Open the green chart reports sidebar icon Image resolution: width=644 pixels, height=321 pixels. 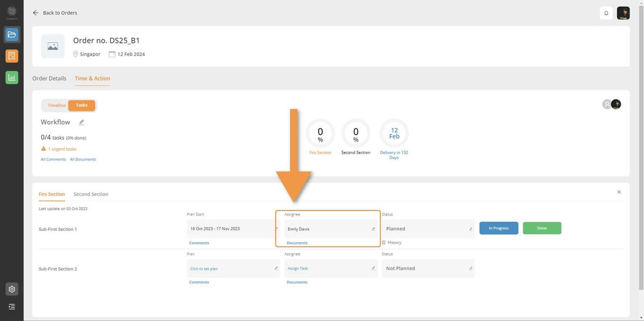tap(12, 77)
